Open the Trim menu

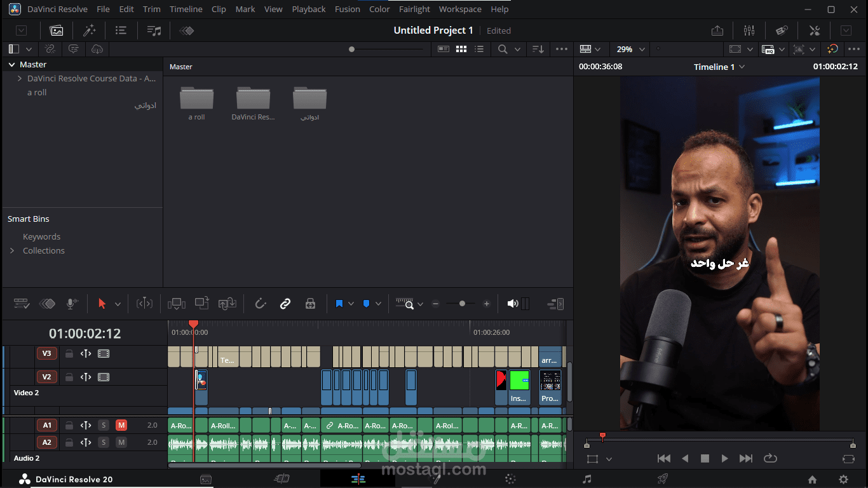click(151, 9)
